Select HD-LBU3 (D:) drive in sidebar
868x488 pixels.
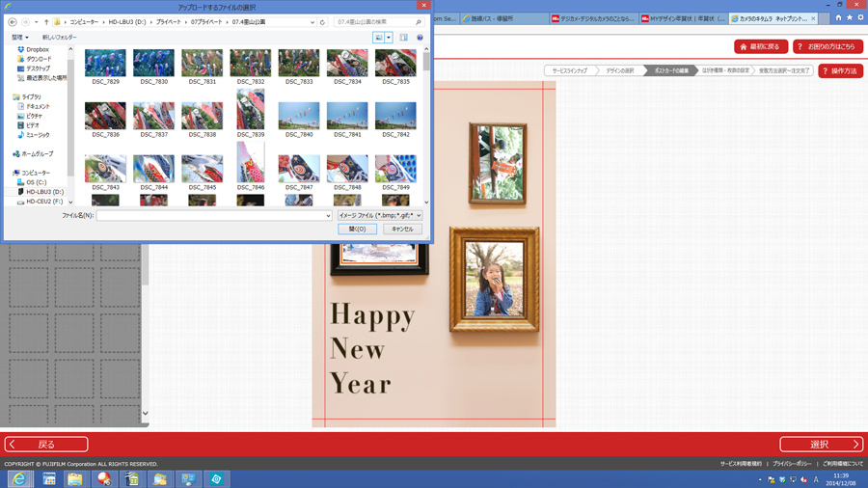click(x=44, y=192)
